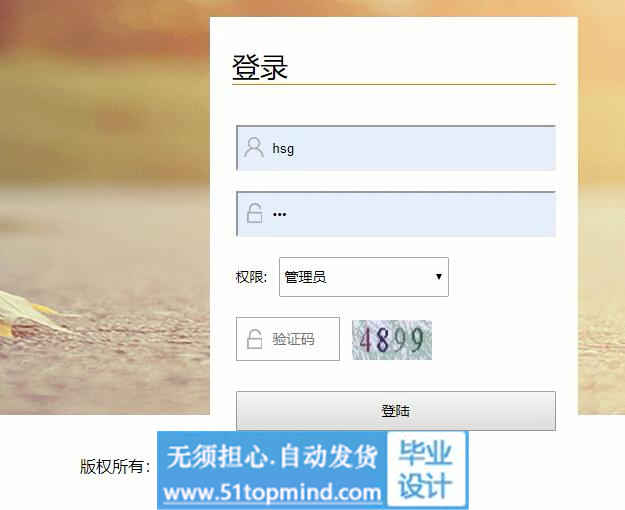
Task: Click the user avatar icon beside hsg
Action: [x=254, y=148]
